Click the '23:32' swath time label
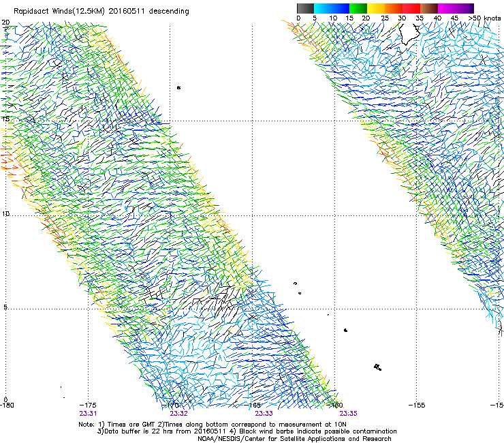Image resolution: width=504 pixels, height=443 pixels. tap(178, 414)
